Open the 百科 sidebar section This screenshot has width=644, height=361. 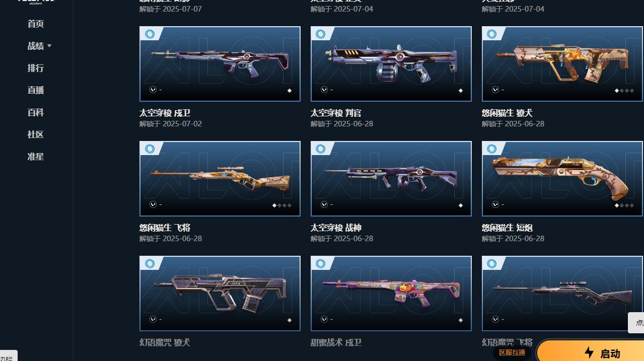coord(36,112)
